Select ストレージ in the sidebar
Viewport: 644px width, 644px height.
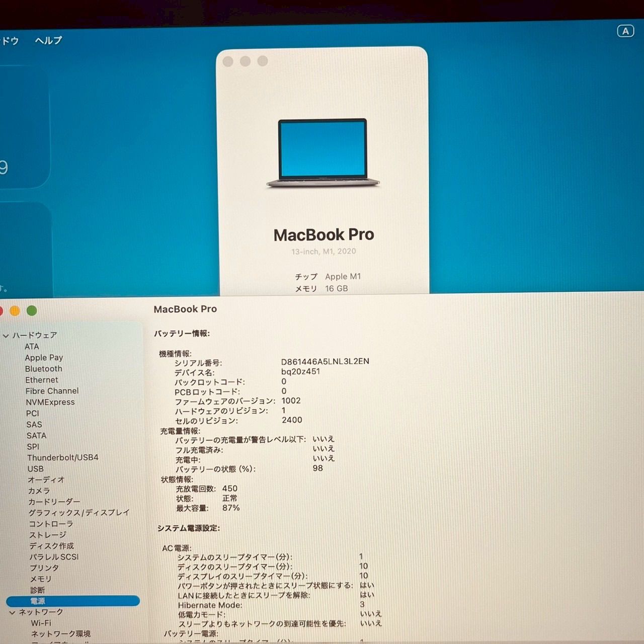[48, 535]
